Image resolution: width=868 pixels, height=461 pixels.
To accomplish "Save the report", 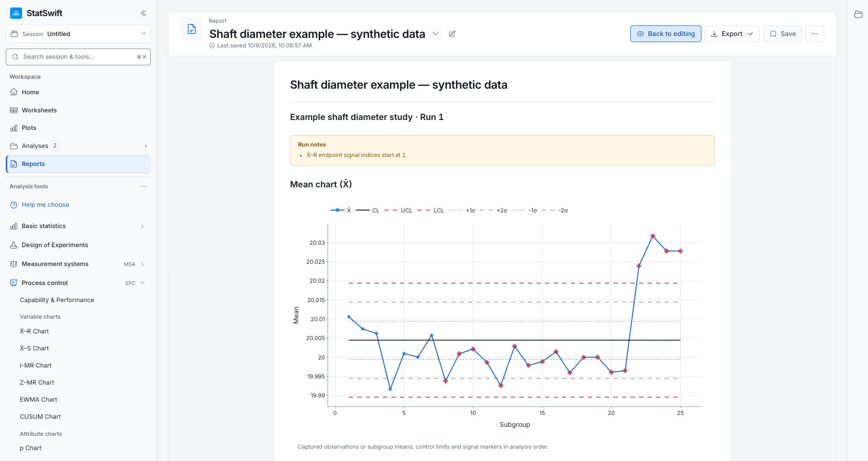I will [x=782, y=34].
